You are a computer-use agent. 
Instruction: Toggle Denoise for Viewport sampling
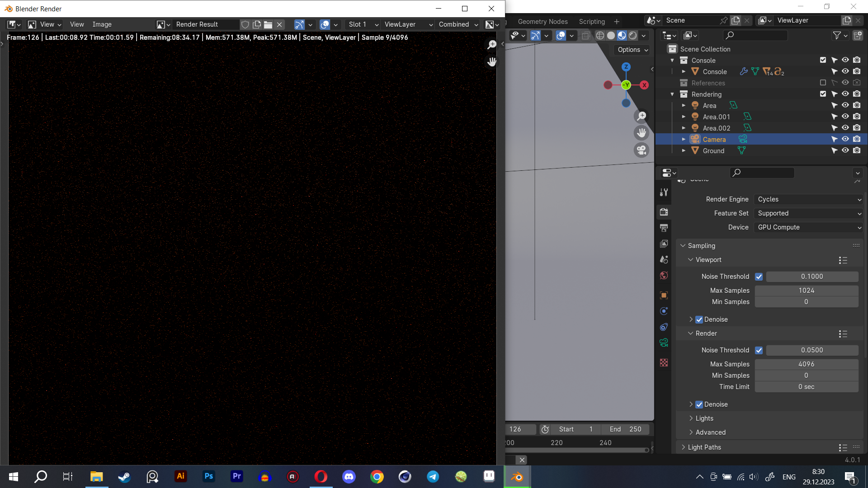(699, 319)
